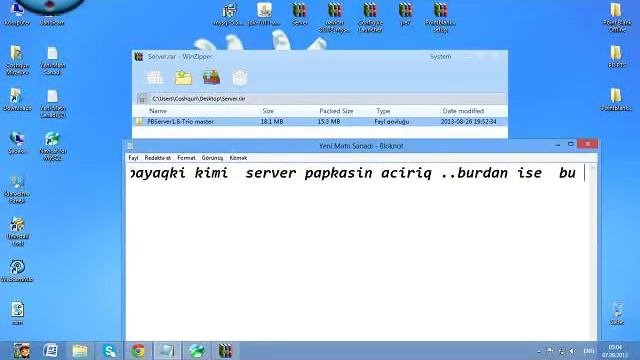Click the green globe Navicat taskbar icon
The height and width of the screenshot is (360, 640).
point(197,351)
